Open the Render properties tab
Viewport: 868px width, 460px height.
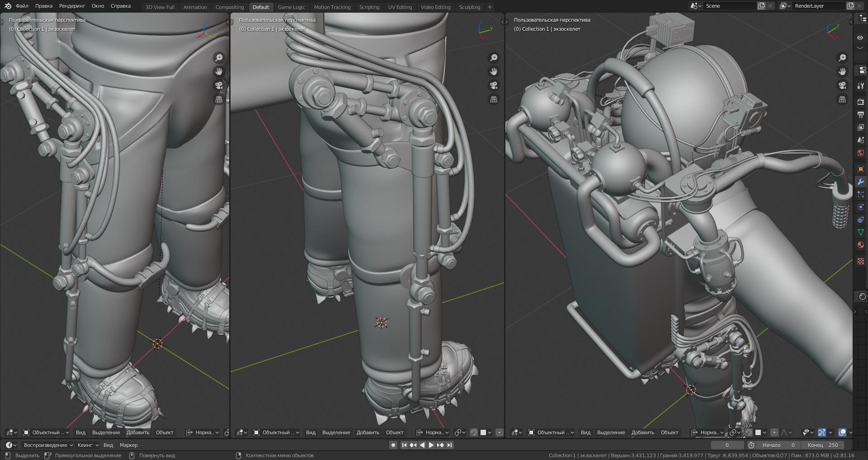click(860, 102)
